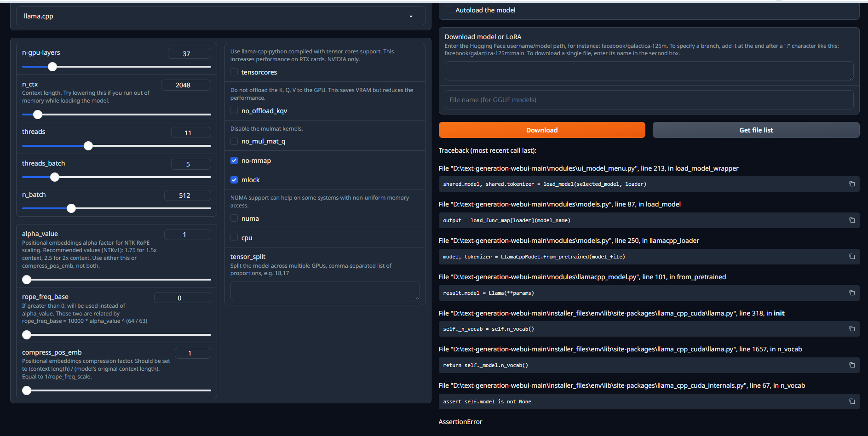
Task: Click the rope_freq_base slider handle
Action: click(x=27, y=335)
